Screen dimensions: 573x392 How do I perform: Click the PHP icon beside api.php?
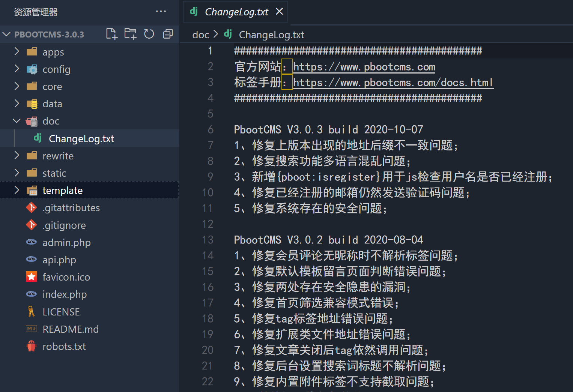click(x=32, y=259)
